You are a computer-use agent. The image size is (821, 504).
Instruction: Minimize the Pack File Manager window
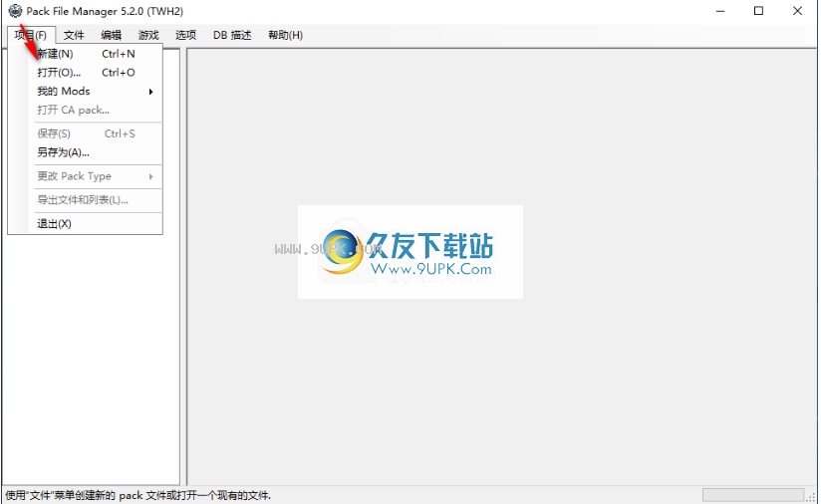(720, 11)
